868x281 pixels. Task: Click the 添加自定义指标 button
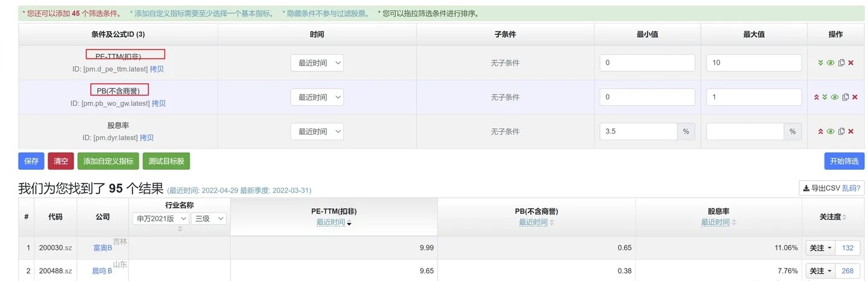[x=108, y=161]
